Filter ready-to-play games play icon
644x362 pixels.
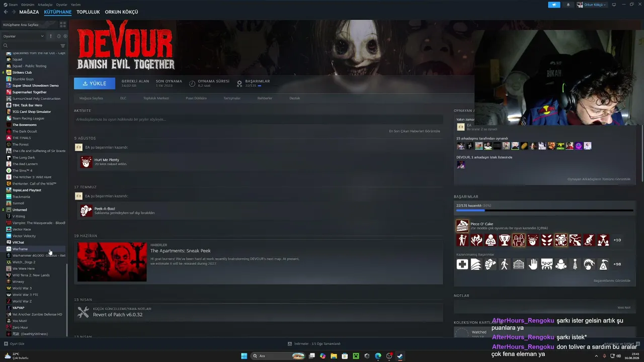pos(65,36)
